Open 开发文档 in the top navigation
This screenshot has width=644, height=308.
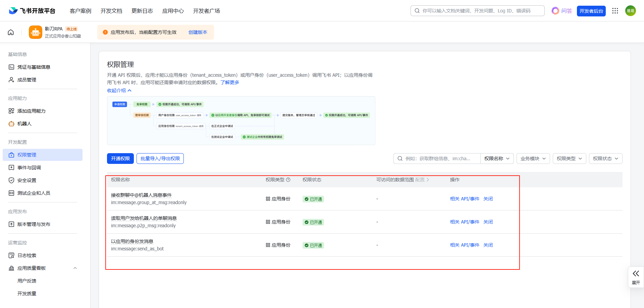tap(111, 11)
